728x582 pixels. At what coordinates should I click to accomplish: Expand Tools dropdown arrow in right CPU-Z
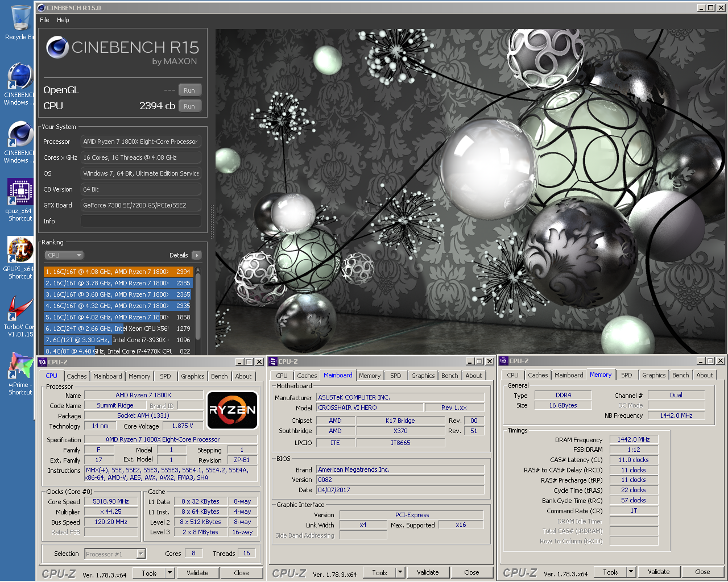point(631,572)
